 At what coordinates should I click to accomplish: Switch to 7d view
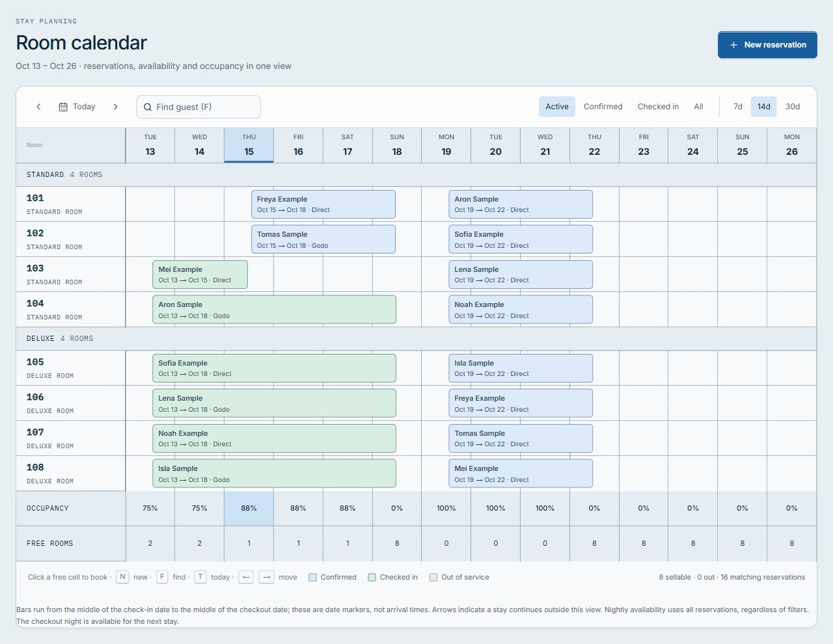pos(738,107)
